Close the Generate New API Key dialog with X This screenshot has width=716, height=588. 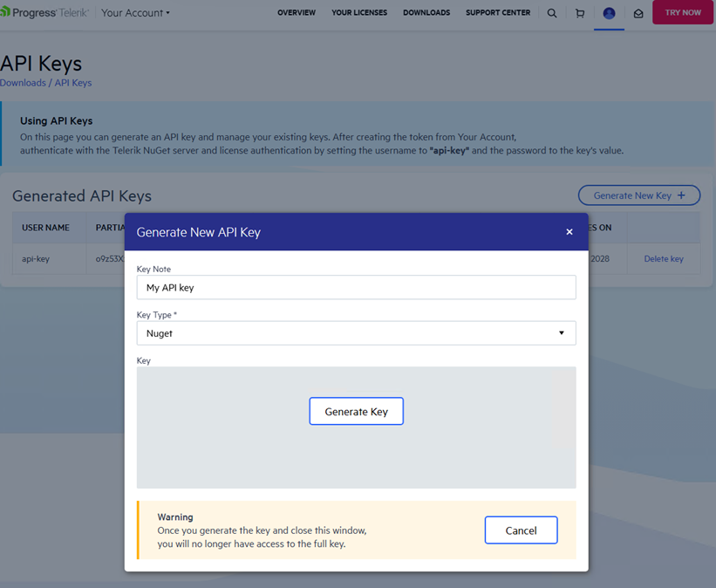coord(569,231)
